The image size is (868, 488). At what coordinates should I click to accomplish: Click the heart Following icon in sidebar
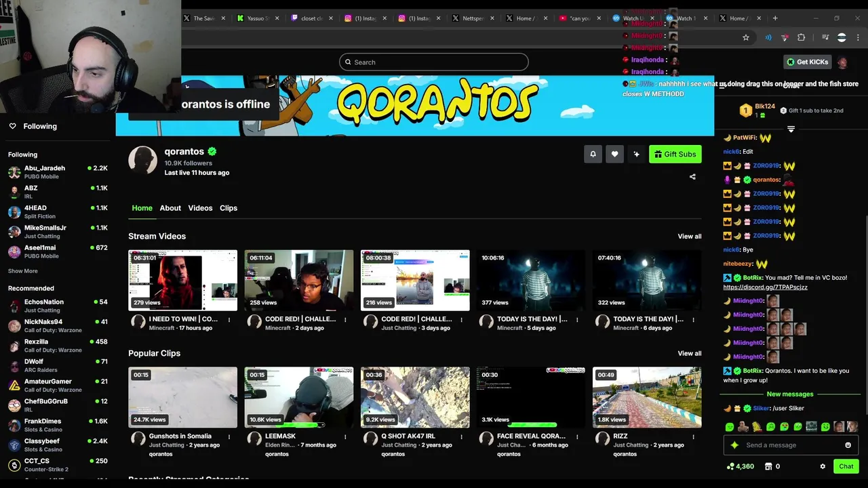click(x=12, y=126)
